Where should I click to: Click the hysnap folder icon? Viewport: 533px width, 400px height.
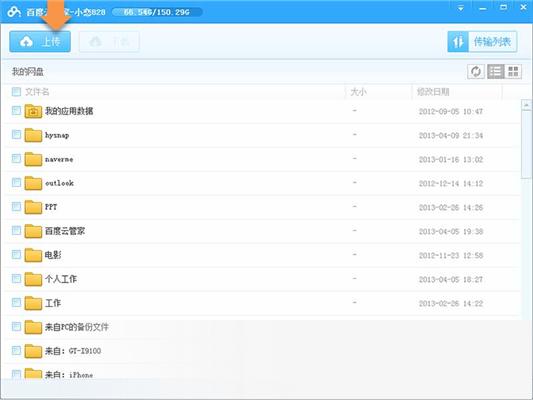point(33,135)
